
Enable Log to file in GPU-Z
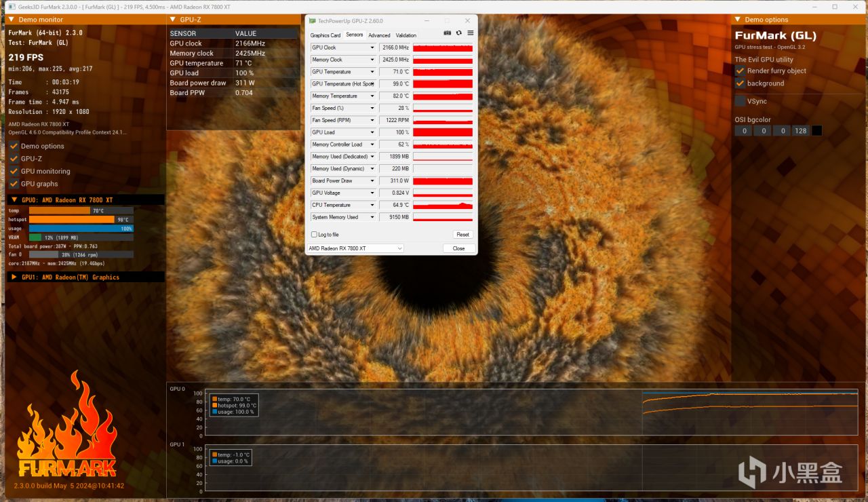[314, 235]
